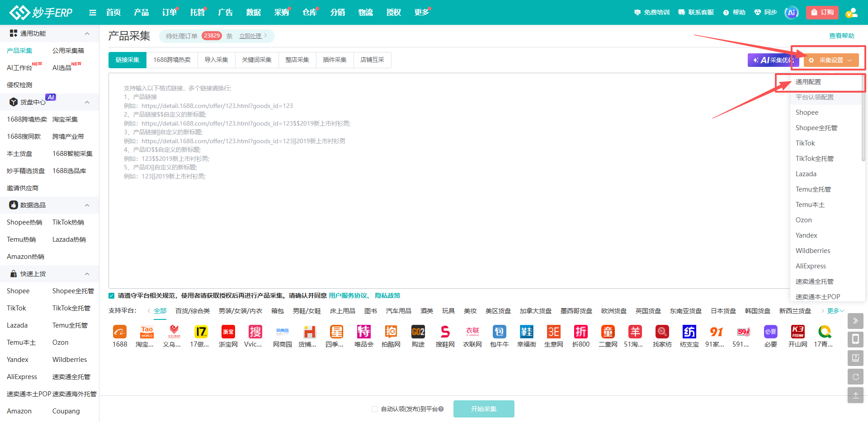
Task: Switch to the 1688跨境热卖 tab
Action: [172, 60]
